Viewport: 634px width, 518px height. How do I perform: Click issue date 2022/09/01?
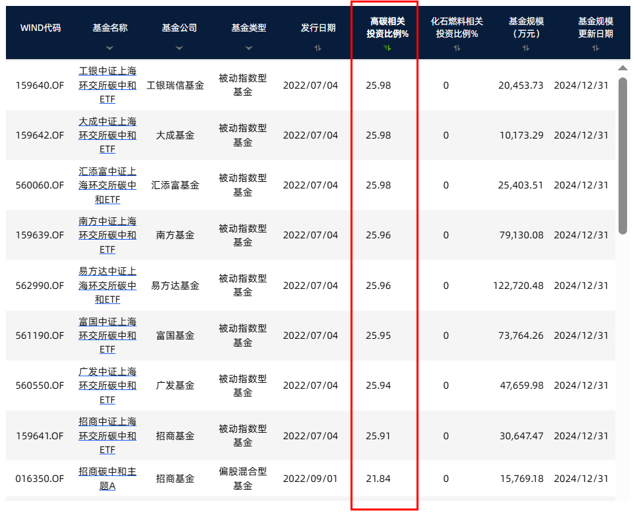[x=310, y=479]
